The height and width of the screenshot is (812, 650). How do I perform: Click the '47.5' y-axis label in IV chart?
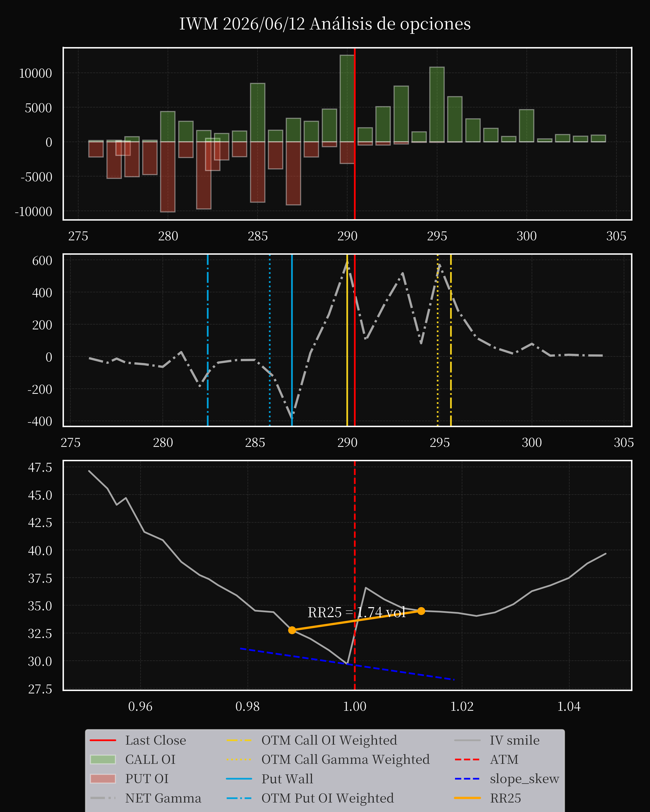click(40, 467)
